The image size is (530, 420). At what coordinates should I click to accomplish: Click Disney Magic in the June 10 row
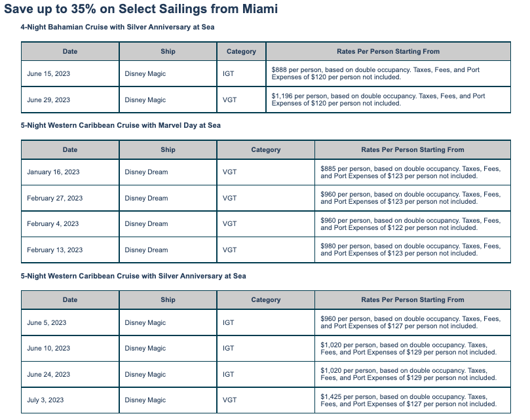145,349
